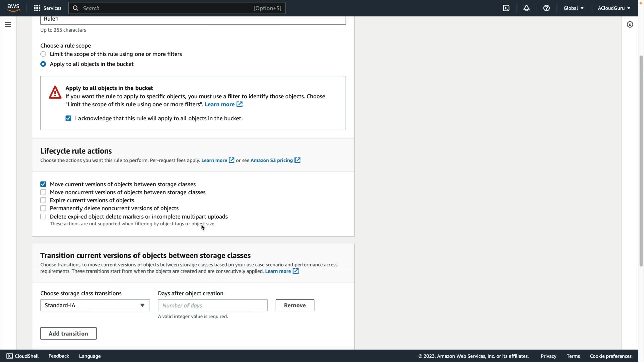Open the ACloudGuru account menu

[613, 8]
